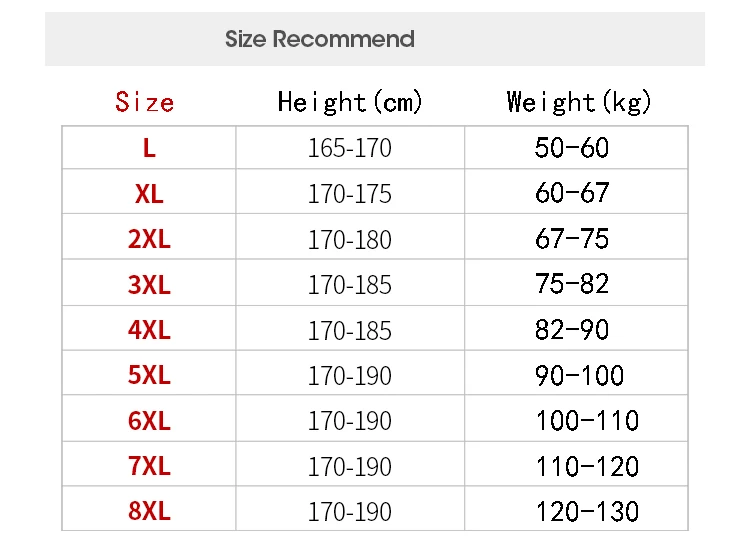Choose the 5XL size label
The width and height of the screenshot is (750, 550).
tap(149, 374)
